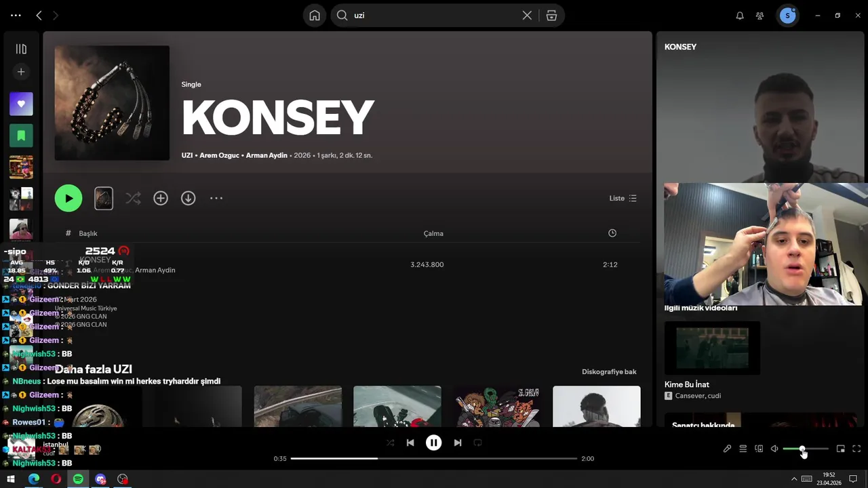Open more options for KONSEY
The width and height of the screenshot is (868, 488).
[x=216, y=198]
